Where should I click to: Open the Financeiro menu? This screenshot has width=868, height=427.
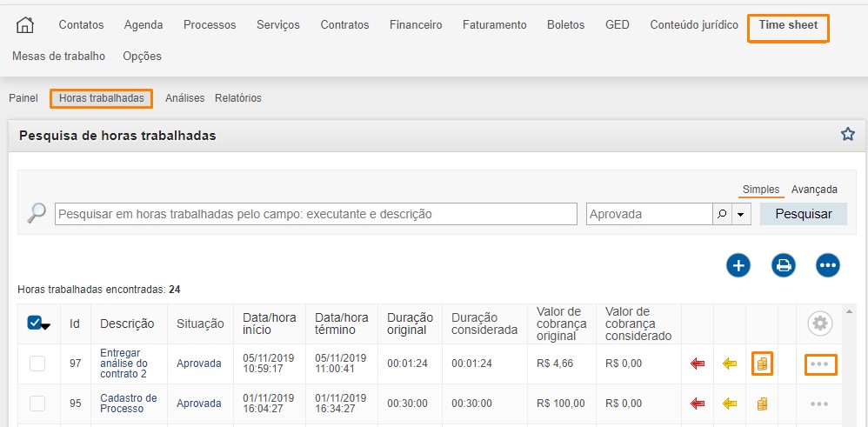(416, 25)
